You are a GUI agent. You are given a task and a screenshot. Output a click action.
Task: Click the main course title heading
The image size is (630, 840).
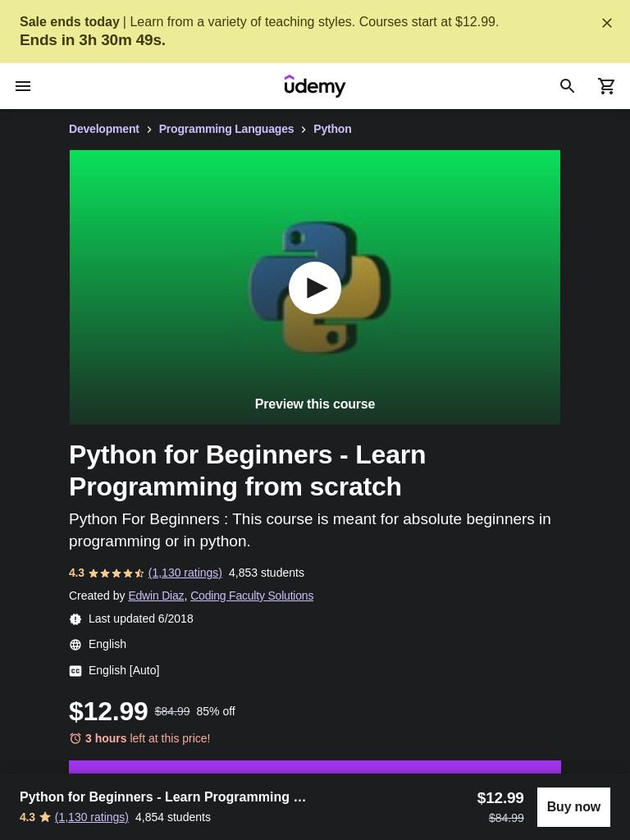pyautogui.click(x=248, y=470)
